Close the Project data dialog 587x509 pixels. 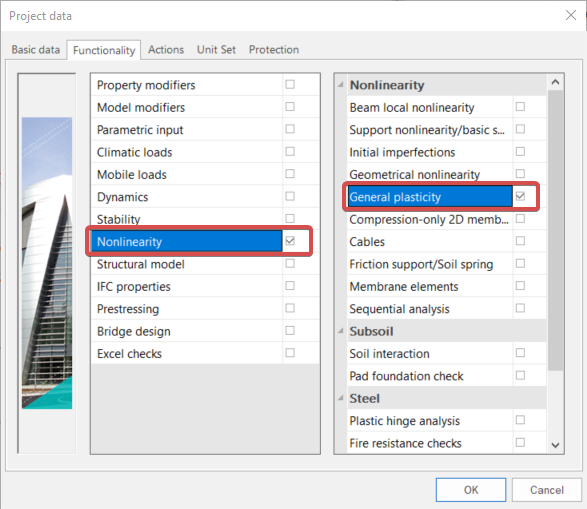[571, 15]
